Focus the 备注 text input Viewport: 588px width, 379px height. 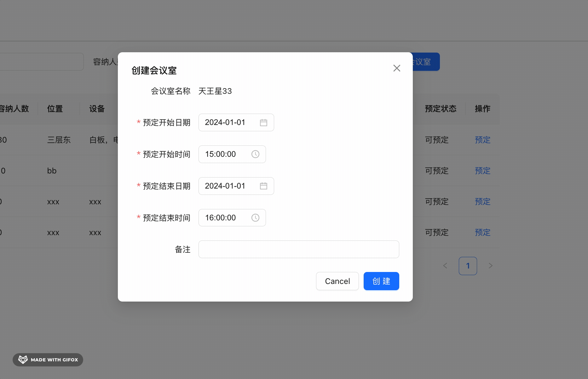pyautogui.click(x=298, y=249)
